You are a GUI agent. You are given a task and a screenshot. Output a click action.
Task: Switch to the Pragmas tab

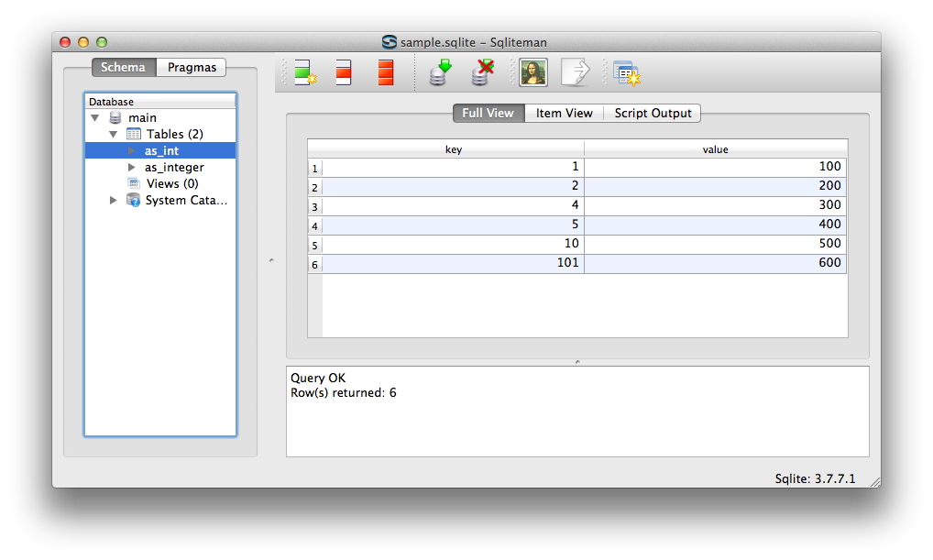(x=191, y=67)
